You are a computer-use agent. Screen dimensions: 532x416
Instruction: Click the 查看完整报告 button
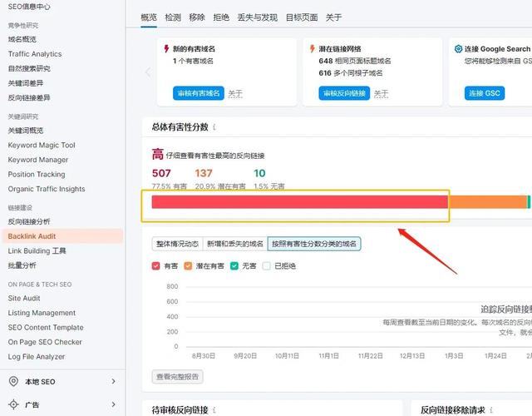[177, 377]
